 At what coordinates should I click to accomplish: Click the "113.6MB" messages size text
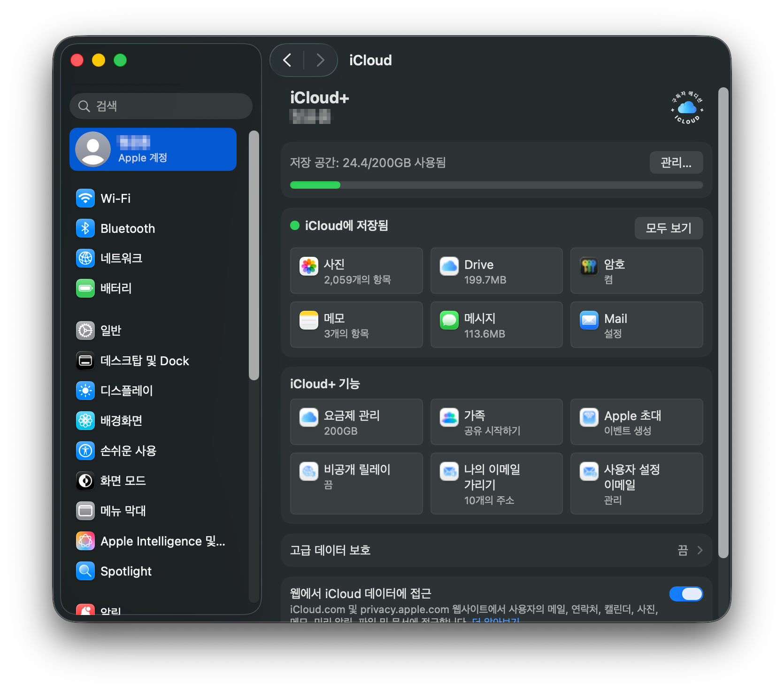484,334
